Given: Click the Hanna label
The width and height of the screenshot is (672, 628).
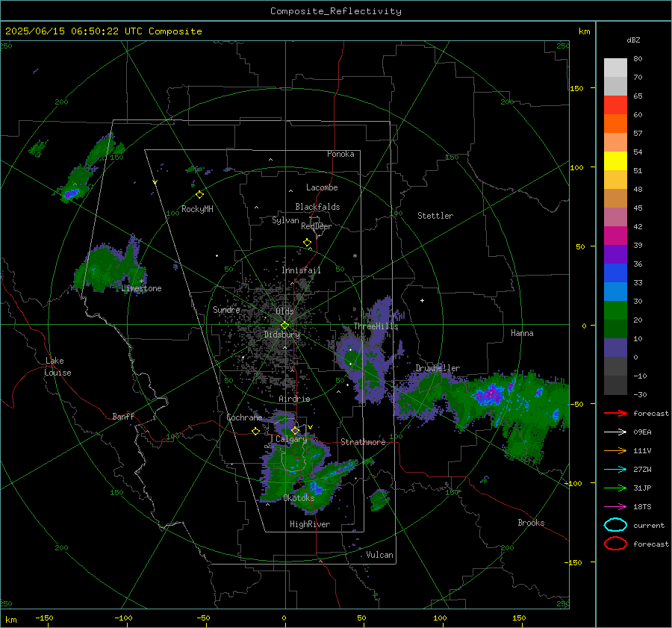Looking at the screenshot, I should coord(522,333).
